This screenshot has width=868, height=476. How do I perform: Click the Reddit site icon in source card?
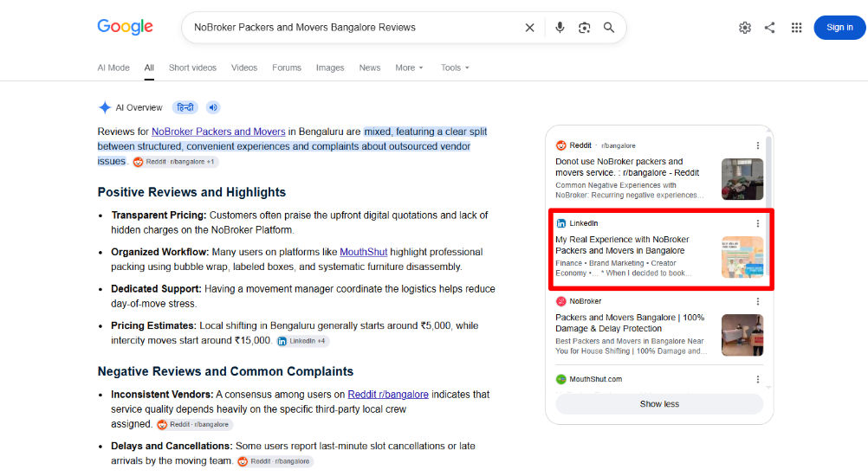click(x=560, y=145)
